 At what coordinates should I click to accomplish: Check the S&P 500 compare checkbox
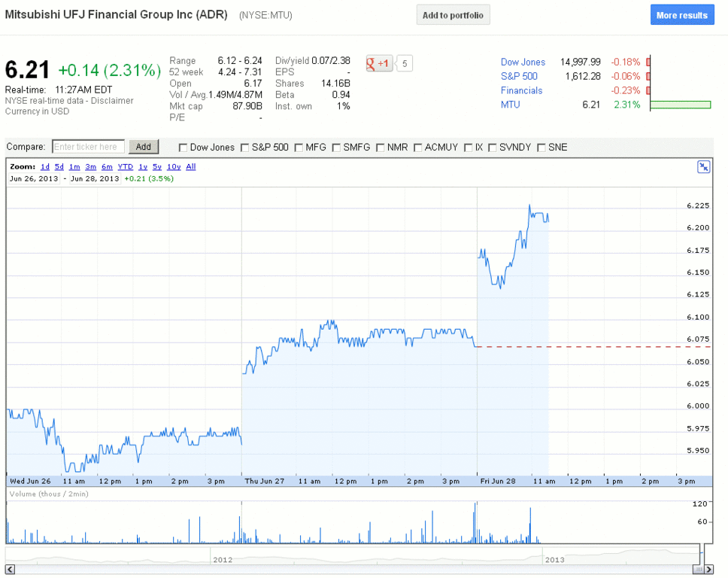pyautogui.click(x=244, y=148)
